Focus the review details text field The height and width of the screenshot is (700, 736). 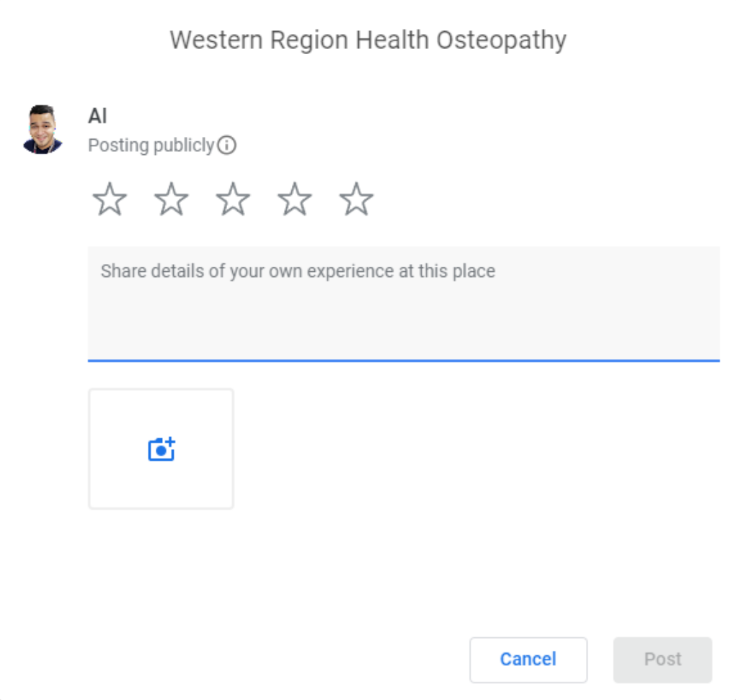tap(403, 303)
